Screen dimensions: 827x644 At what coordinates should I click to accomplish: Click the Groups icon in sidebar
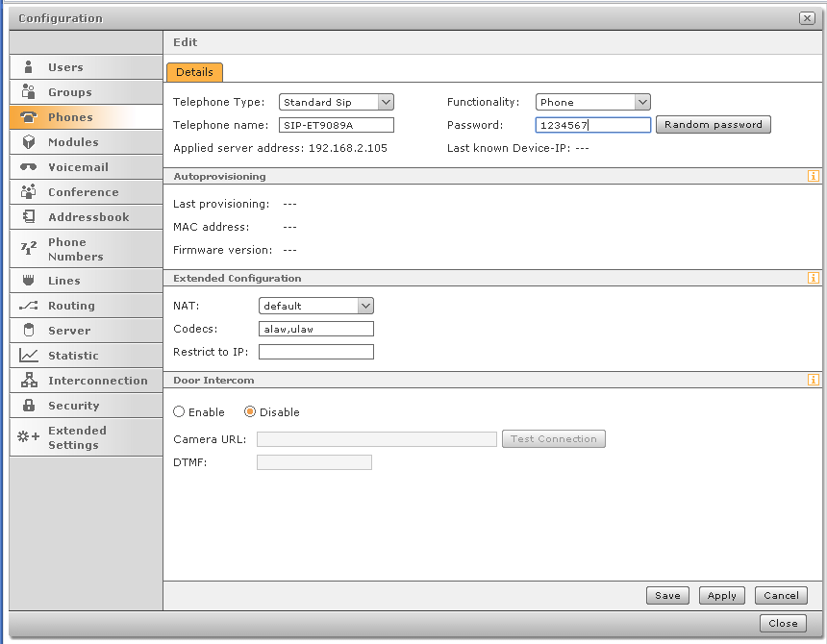29,91
